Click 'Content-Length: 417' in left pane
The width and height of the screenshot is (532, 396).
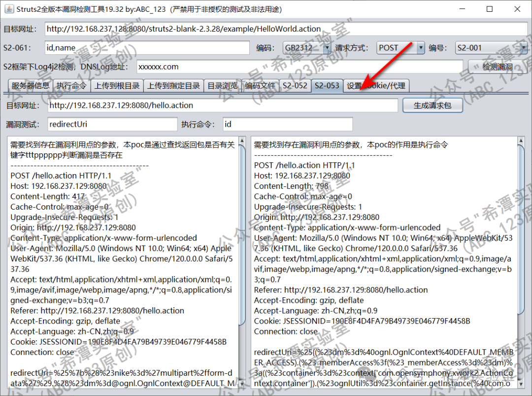point(47,197)
